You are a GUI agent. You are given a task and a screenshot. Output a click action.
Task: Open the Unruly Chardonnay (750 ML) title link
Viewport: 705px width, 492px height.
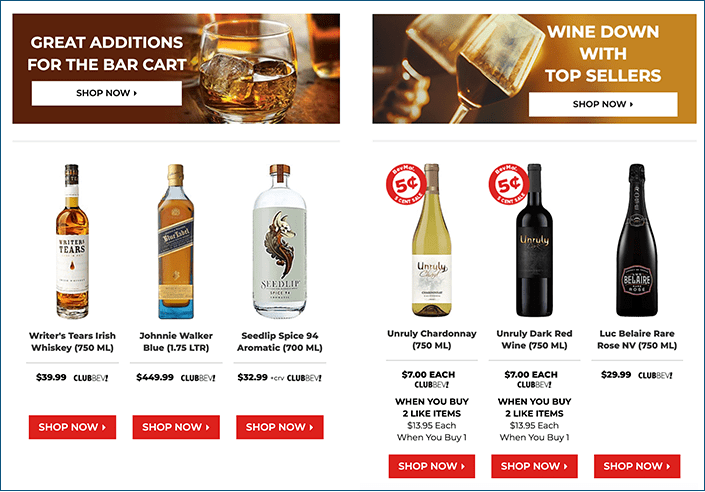432,340
